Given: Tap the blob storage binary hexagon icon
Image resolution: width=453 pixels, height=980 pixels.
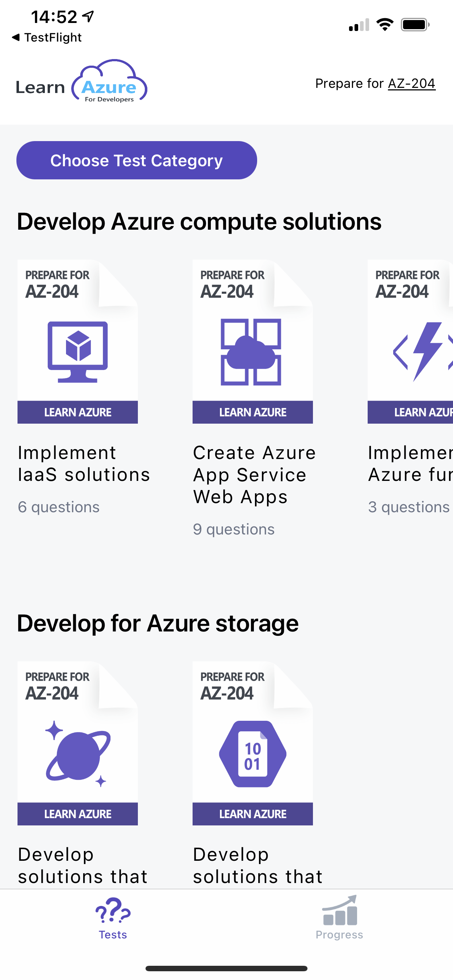Looking at the screenshot, I should coord(253,754).
